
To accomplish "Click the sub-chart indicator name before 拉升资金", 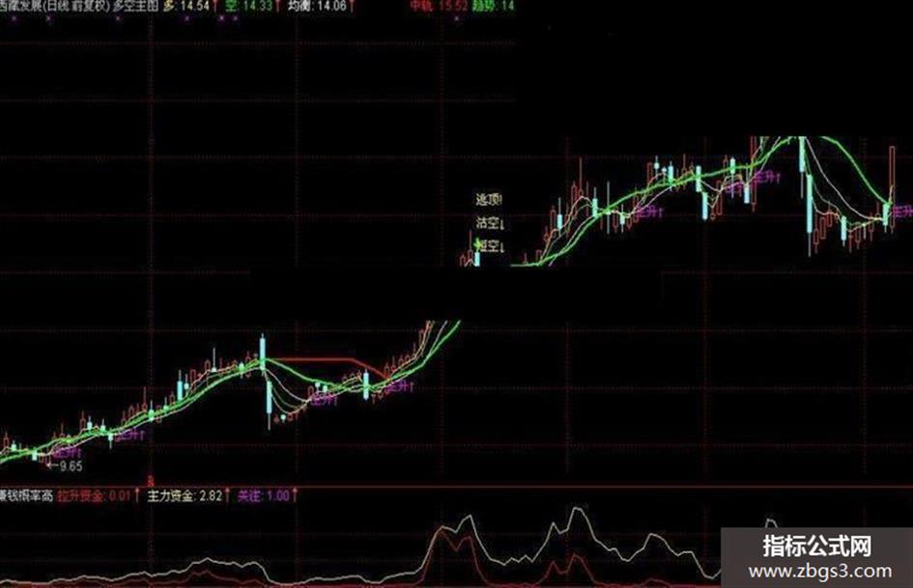I will pos(27,496).
